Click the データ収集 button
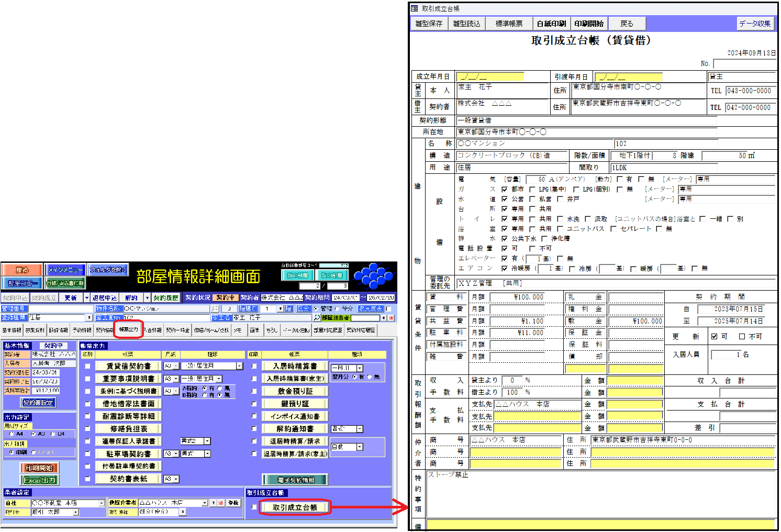 tap(754, 24)
